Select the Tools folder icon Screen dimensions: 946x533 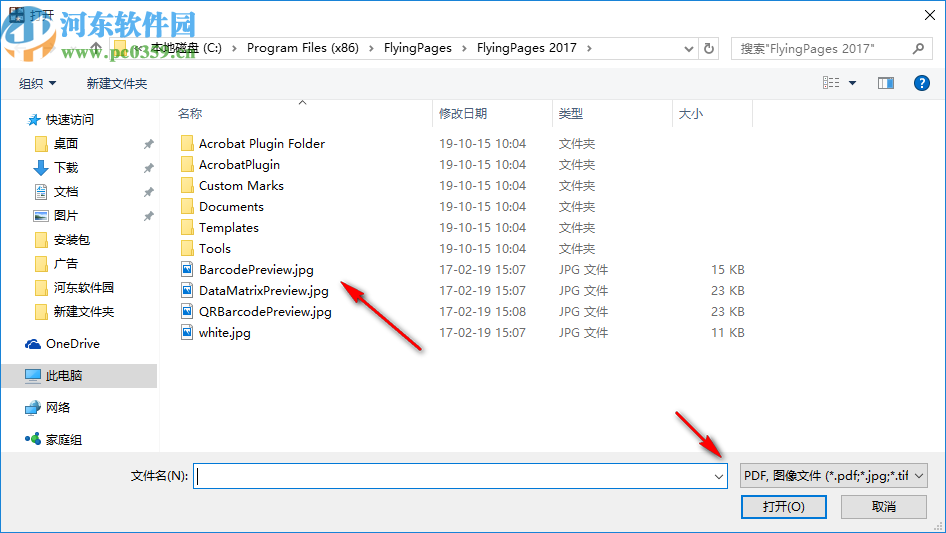188,249
